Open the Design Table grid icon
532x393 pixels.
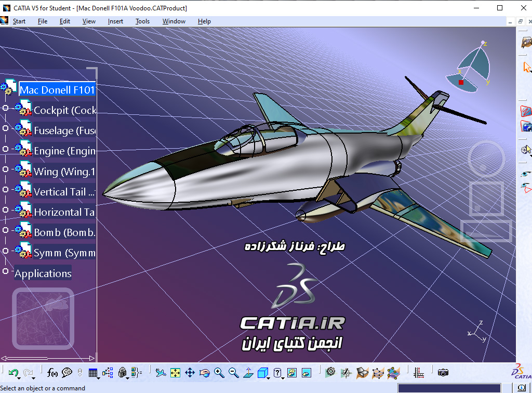92,373
